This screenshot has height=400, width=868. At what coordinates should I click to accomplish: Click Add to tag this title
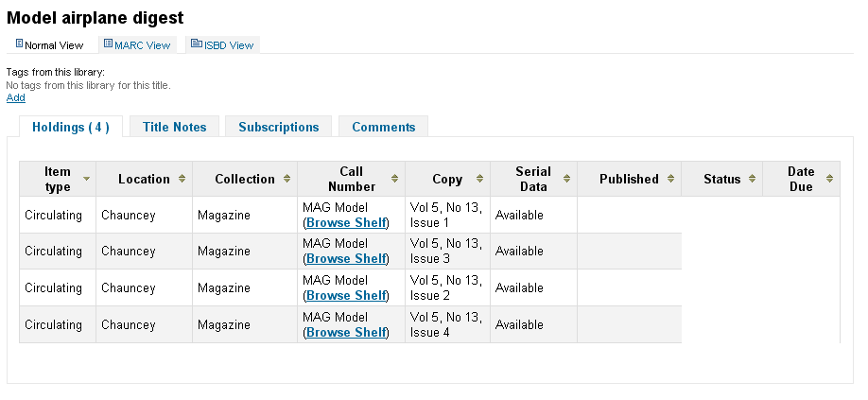coord(16,97)
